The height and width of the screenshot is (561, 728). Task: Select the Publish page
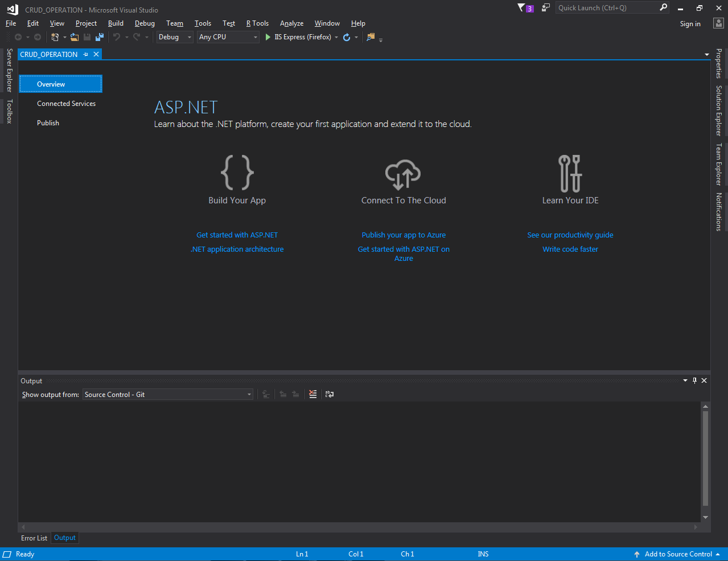pyautogui.click(x=48, y=123)
